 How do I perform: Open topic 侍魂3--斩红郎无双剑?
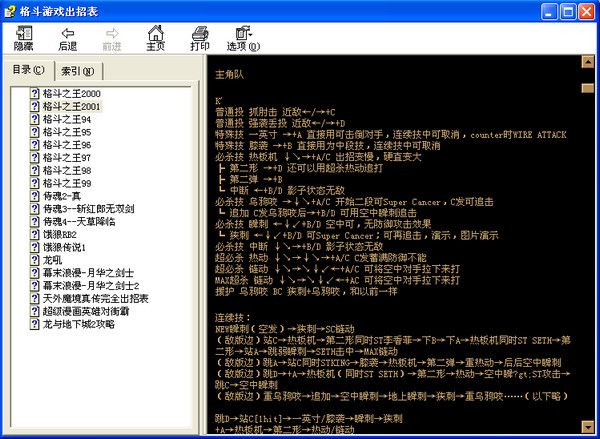(88, 209)
